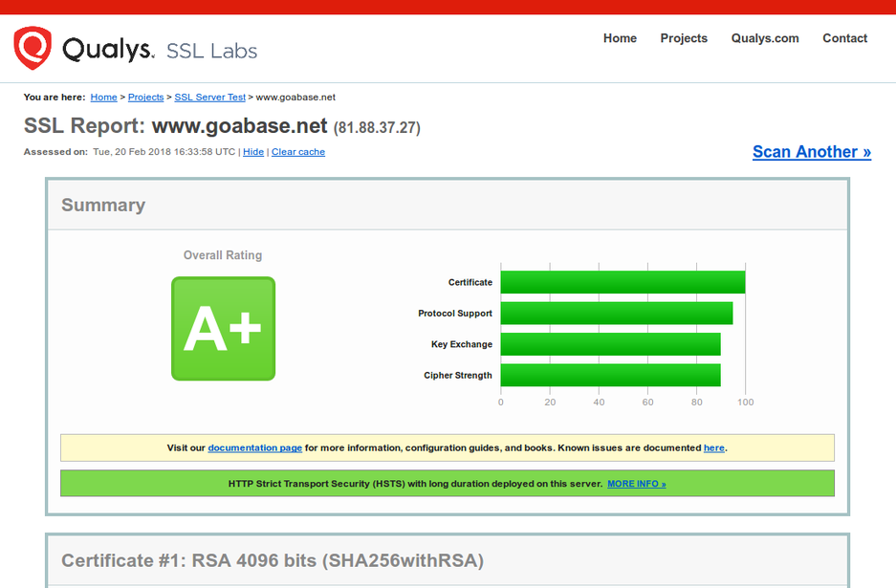Click the Clear cache link
Screen dimensions: 896x588
click(x=298, y=152)
